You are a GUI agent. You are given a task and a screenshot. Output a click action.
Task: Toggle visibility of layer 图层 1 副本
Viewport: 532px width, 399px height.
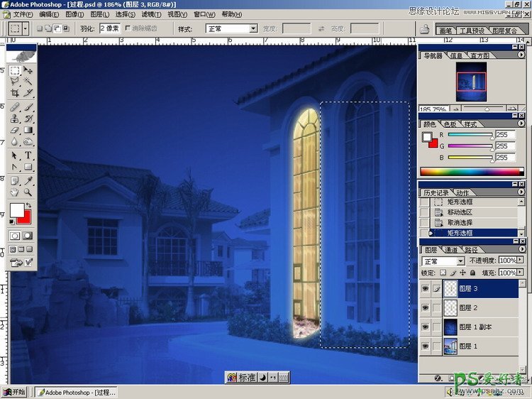pos(426,327)
